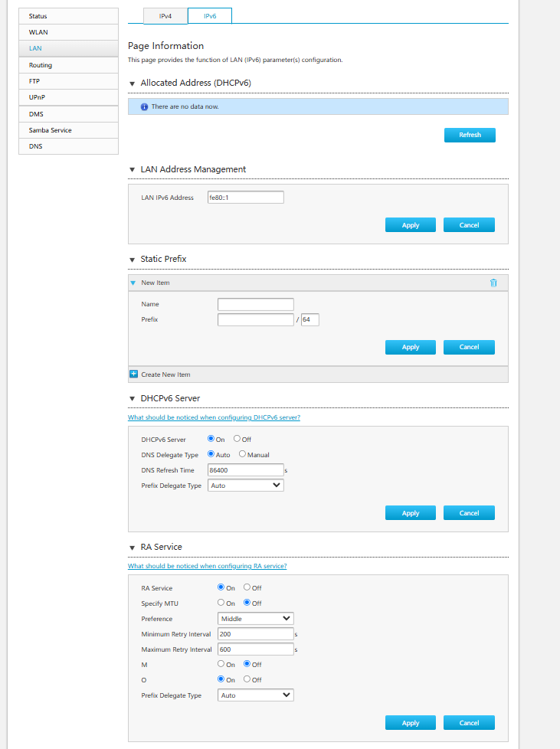Open DHCPv6 Prefix Delegate Type dropdown

pos(246,486)
